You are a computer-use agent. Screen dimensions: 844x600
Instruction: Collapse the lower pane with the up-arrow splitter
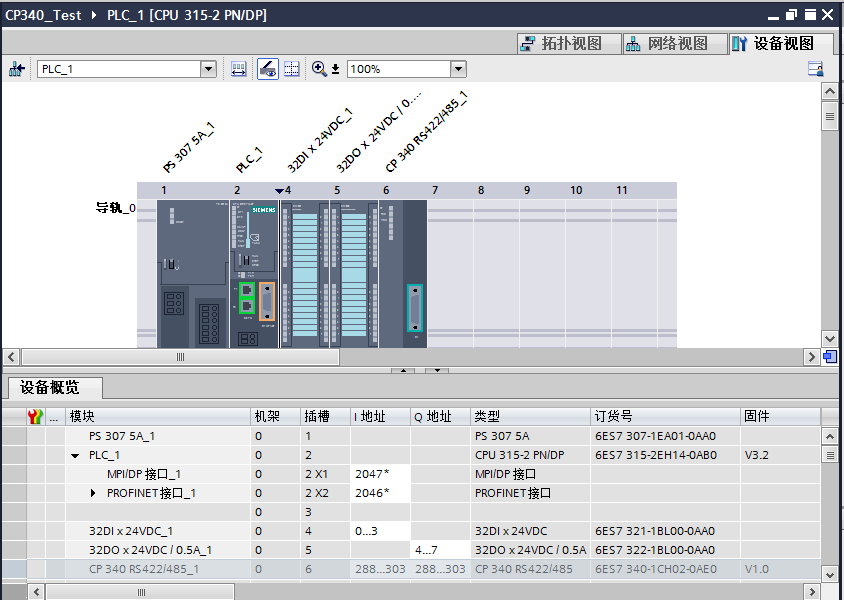[x=403, y=370]
